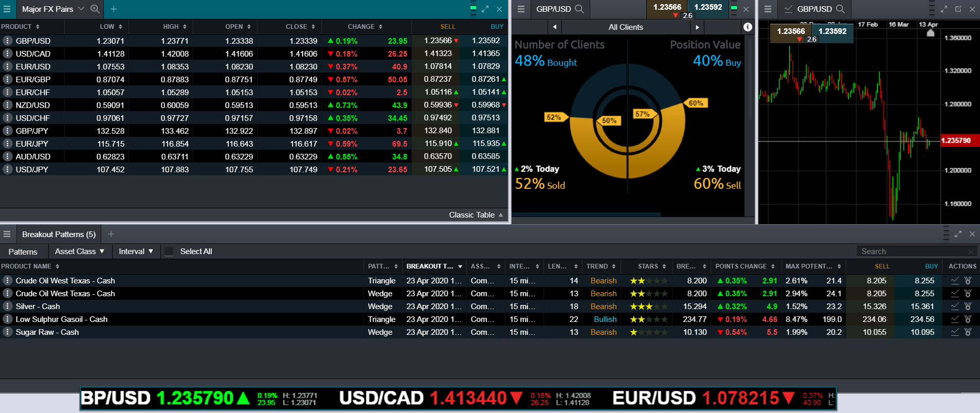980x413 pixels.
Task: Pop out the GBP/USD chart window
Action: click(958, 9)
